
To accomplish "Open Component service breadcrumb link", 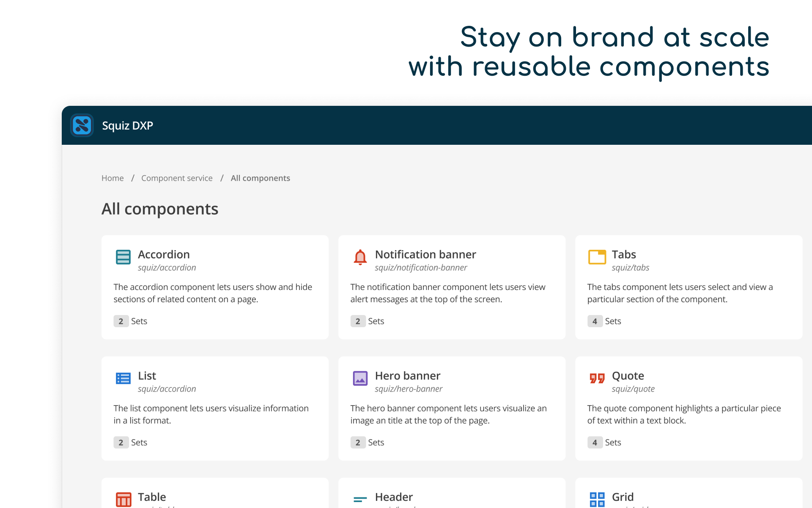I will point(177,178).
